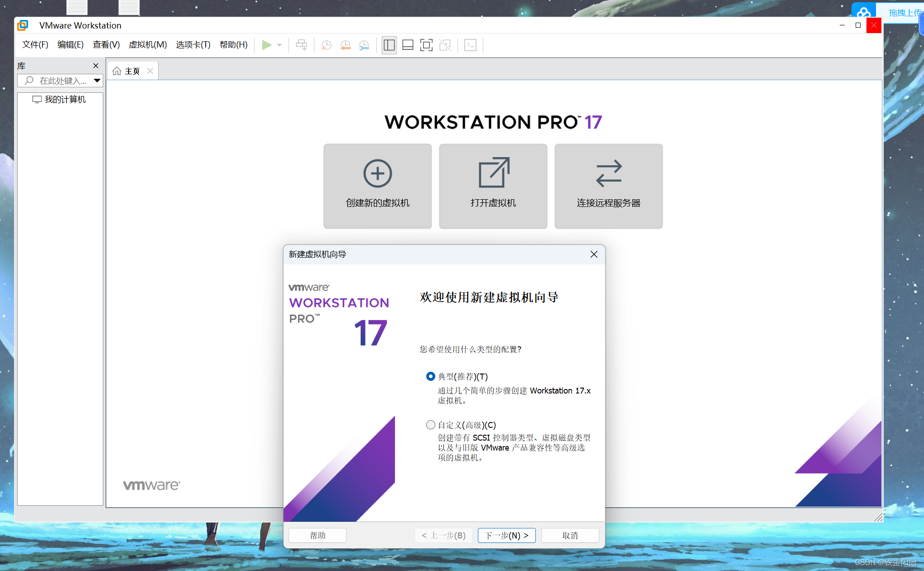Toggle the library sidebar view icon
Screen dimensions: 924x571
click(389, 45)
